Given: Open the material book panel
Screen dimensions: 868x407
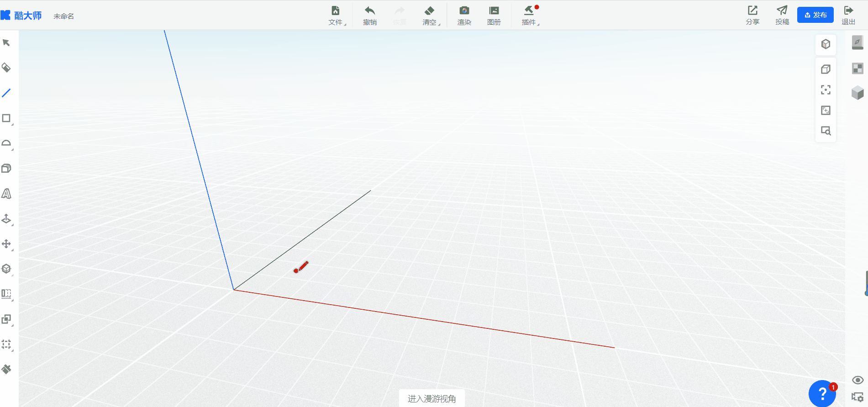Looking at the screenshot, I should click(857, 43).
